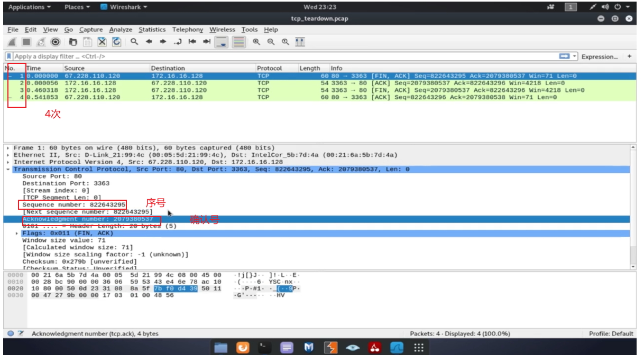Expand the Flags: 0x011 (FIN, ACK) row
Image resolution: width=644 pixels, height=355 pixels.
pos(17,233)
